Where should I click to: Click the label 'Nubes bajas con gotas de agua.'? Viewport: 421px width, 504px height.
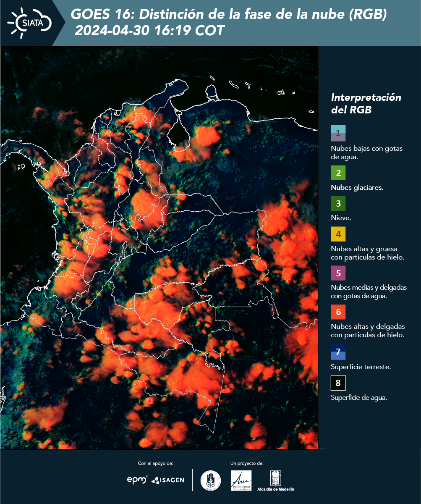pos(367,153)
